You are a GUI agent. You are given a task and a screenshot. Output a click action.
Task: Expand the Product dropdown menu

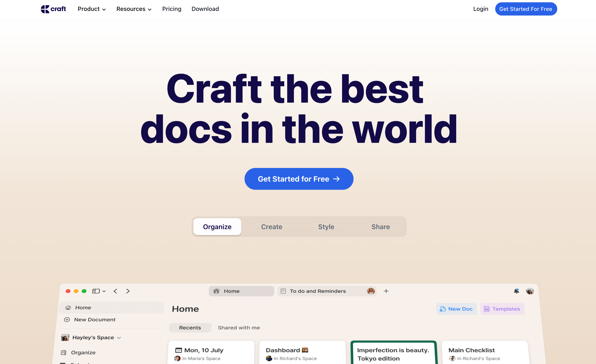click(x=92, y=9)
